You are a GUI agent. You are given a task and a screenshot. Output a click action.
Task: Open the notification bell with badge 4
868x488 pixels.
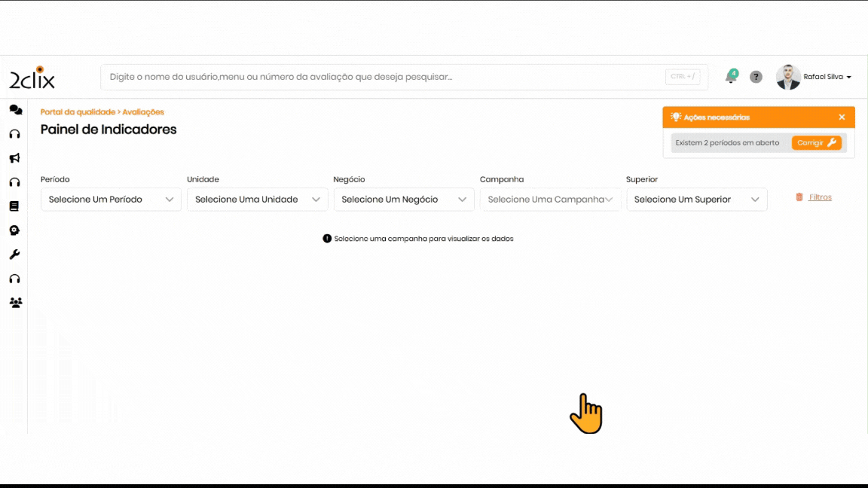pos(730,77)
